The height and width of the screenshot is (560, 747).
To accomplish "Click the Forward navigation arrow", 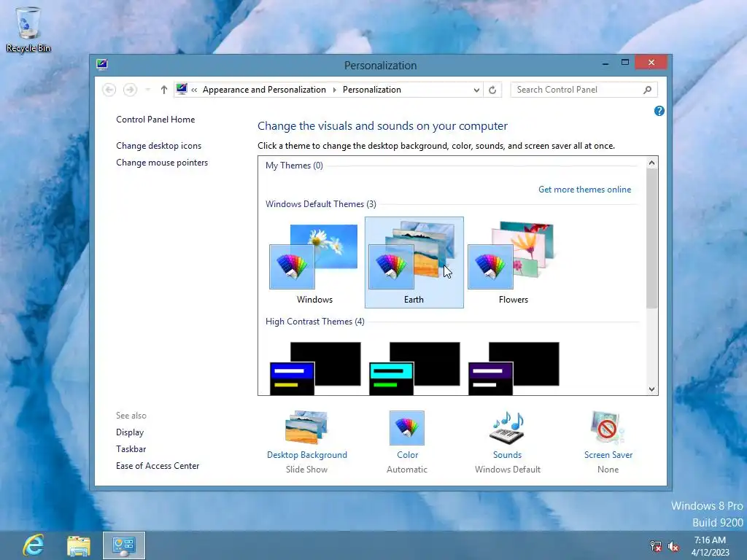I will pos(130,90).
